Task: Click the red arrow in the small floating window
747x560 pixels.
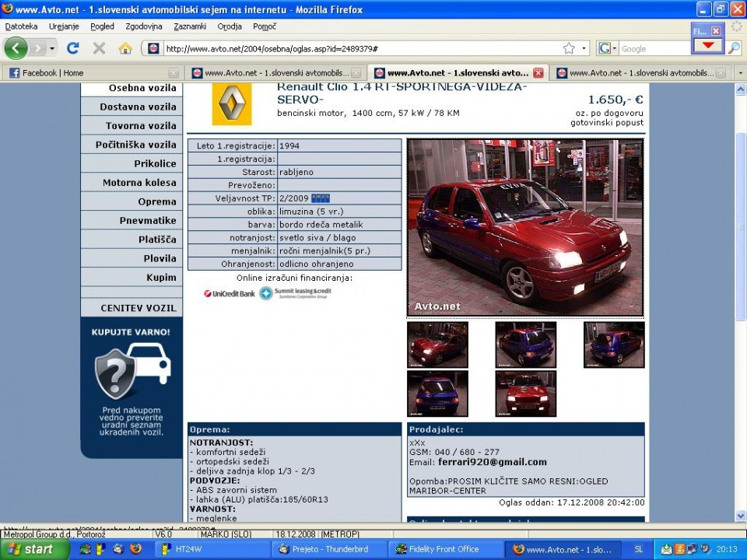Action: click(x=708, y=46)
